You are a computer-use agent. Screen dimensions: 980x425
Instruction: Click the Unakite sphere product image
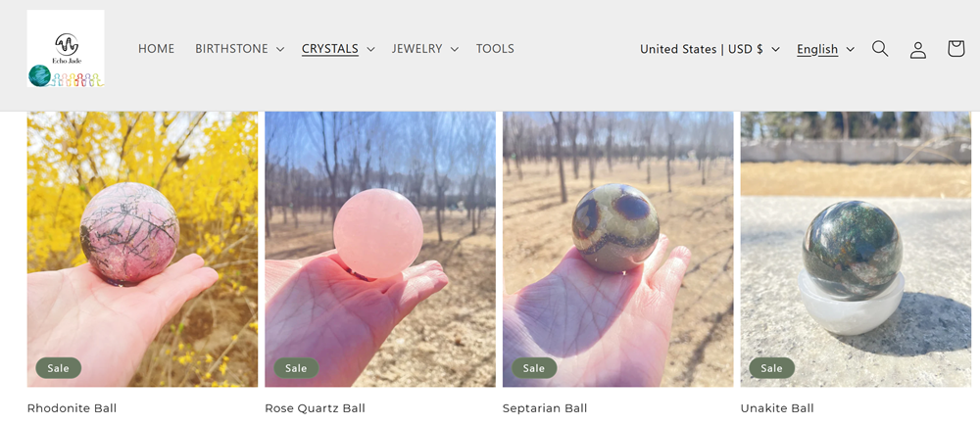[x=856, y=249]
